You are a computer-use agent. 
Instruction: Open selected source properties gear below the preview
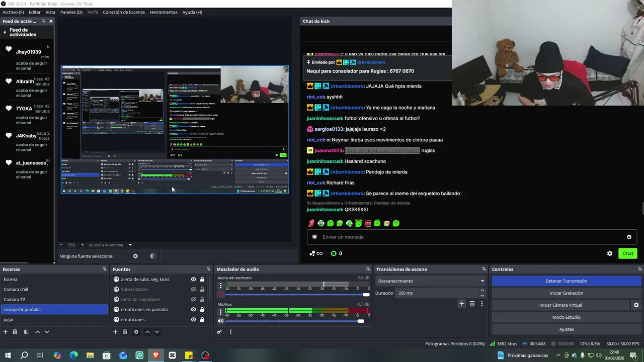[135, 256]
